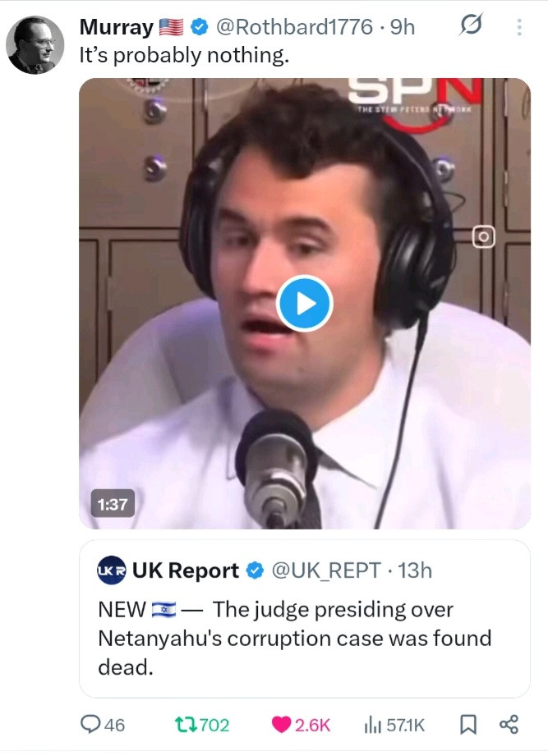Click the 9h timestamp
Viewport: 548px width, 756px height.
pyautogui.click(x=403, y=27)
